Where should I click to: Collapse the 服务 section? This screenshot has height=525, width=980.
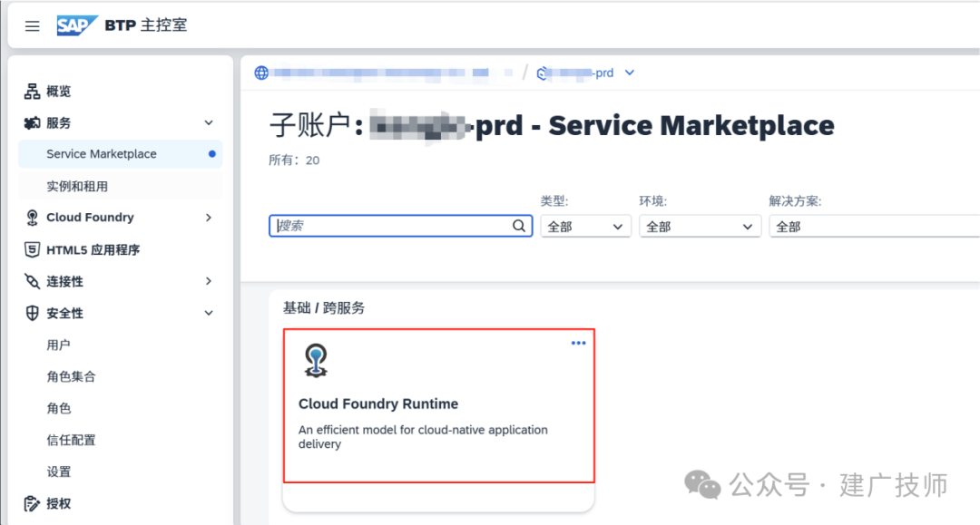[209, 123]
